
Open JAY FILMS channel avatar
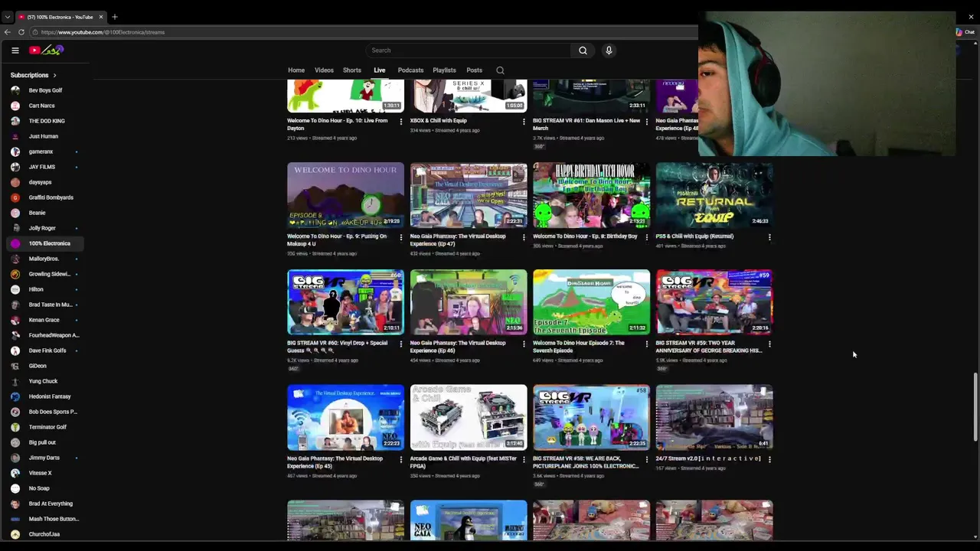click(x=15, y=167)
